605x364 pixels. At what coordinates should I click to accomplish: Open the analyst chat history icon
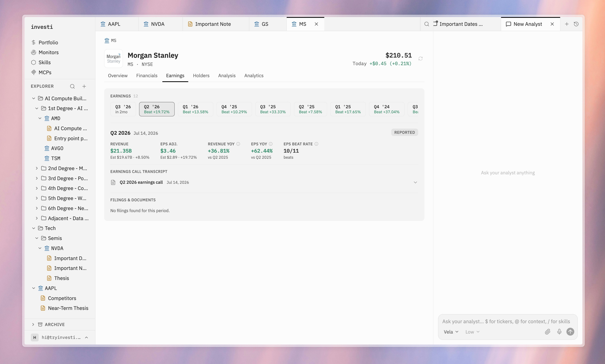576,24
